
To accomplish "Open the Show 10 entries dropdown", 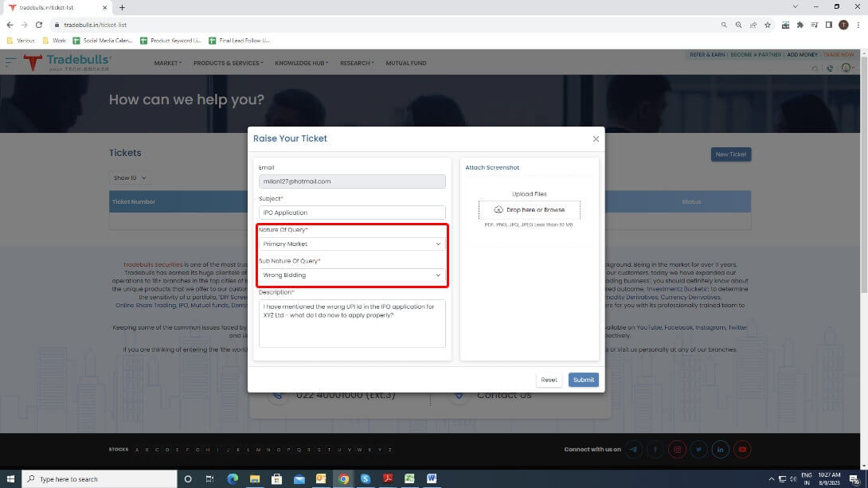I will pos(130,178).
